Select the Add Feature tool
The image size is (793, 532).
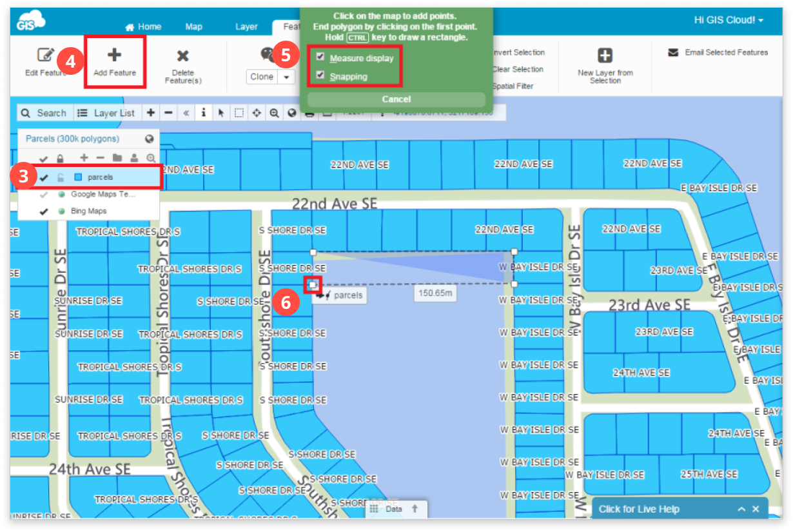point(115,61)
